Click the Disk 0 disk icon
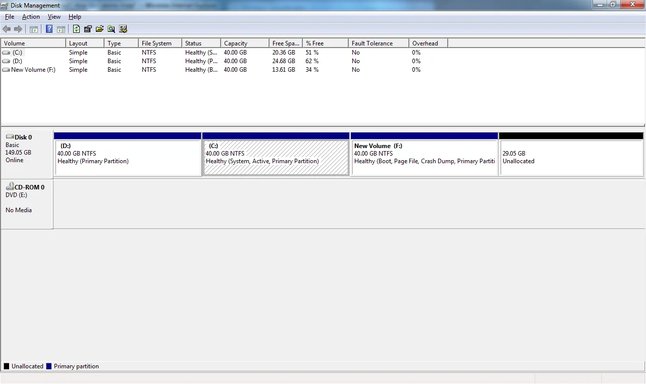The height and width of the screenshot is (384, 646). coord(9,136)
